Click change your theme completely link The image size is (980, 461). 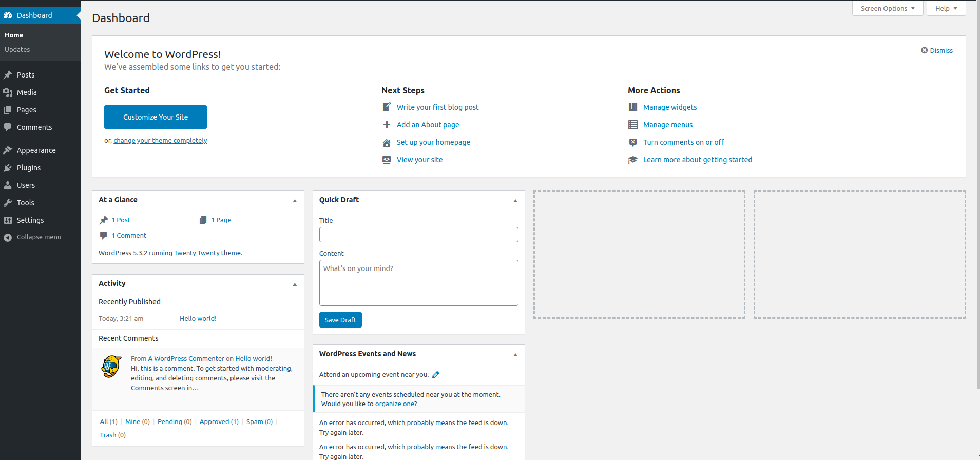pyautogui.click(x=160, y=141)
